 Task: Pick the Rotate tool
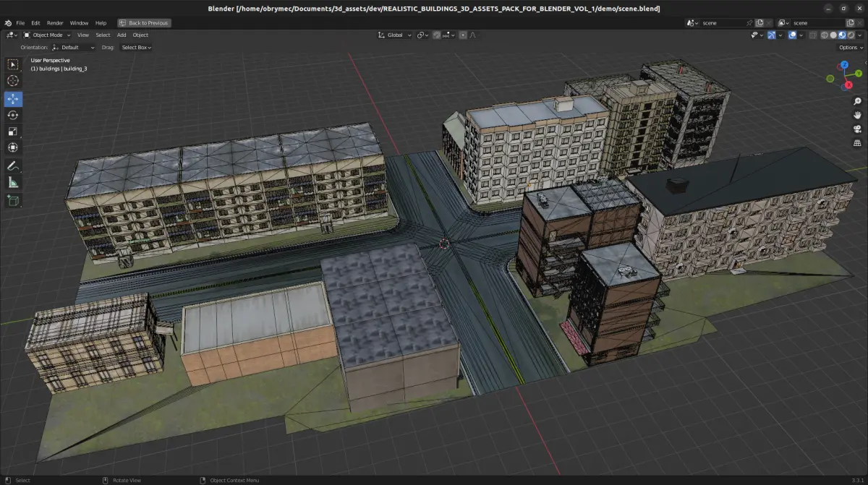(x=13, y=115)
